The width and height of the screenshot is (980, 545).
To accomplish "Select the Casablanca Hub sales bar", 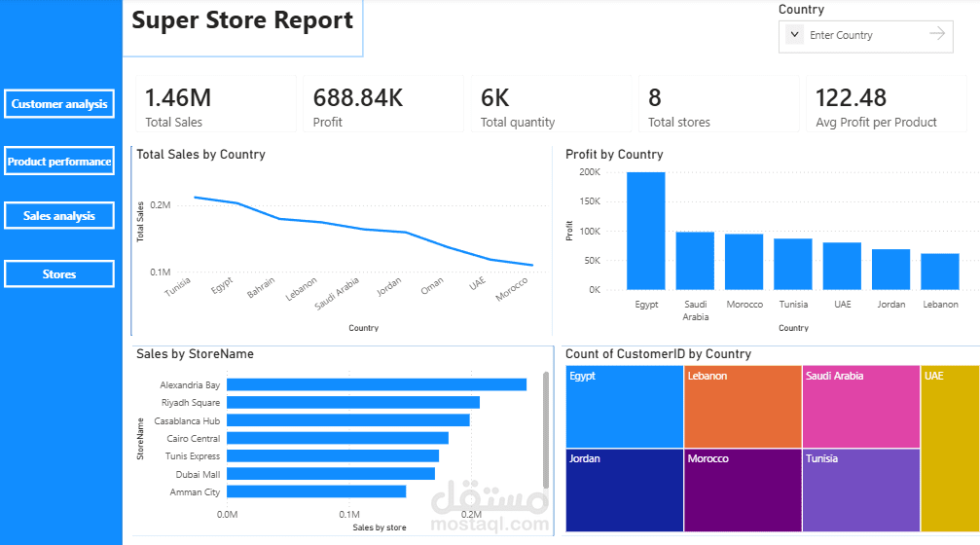I will click(x=348, y=420).
